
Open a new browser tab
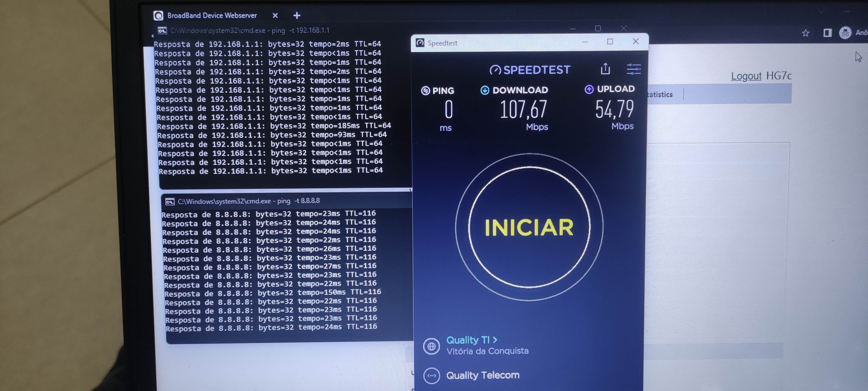click(297, 16)
